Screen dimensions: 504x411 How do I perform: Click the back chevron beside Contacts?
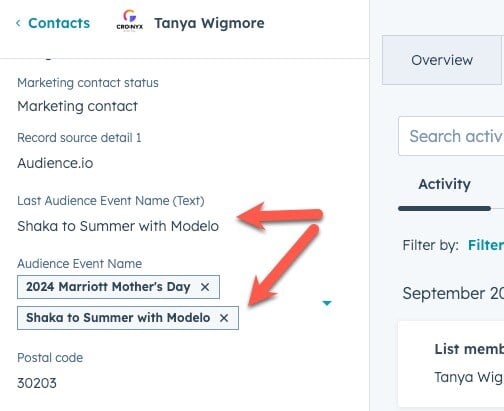18,23
